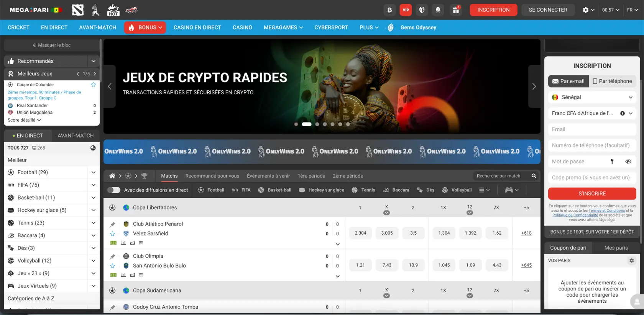The width and height of the screenshot is (644, 315).
Task: Click the notifications bell icon
Action: point(438,10)
